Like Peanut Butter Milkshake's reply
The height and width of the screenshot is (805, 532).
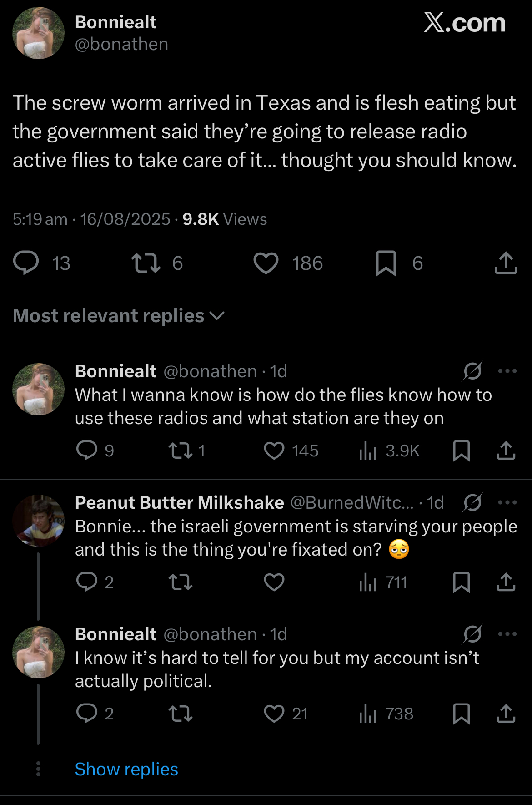coord(274,582)
